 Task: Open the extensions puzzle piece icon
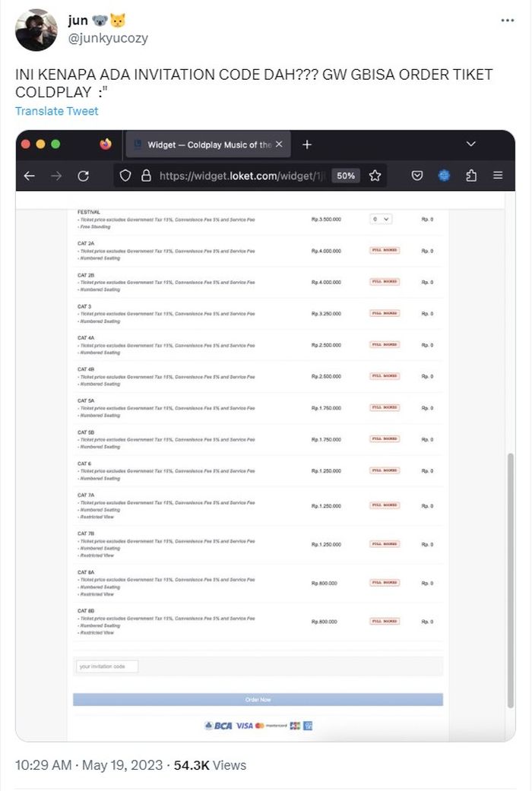(x=471, y=176)
